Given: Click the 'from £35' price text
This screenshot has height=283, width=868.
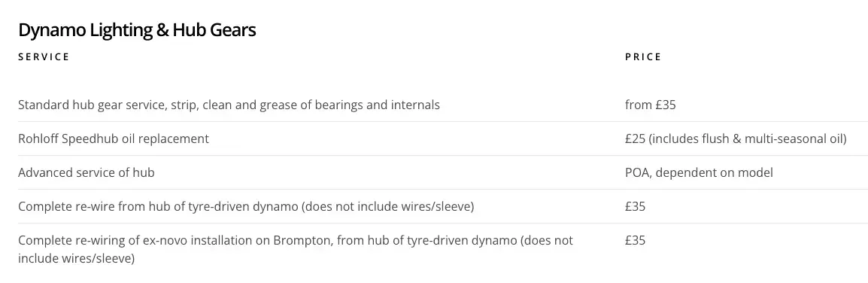Looking at the screenshot, I should (x=651, y=105).
